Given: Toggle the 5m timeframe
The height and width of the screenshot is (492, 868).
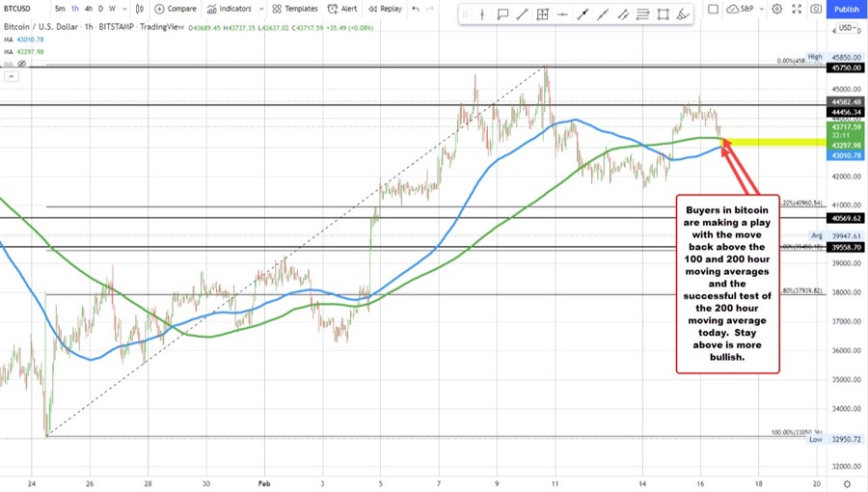Looking at the screenshot, I should point(60,9).
